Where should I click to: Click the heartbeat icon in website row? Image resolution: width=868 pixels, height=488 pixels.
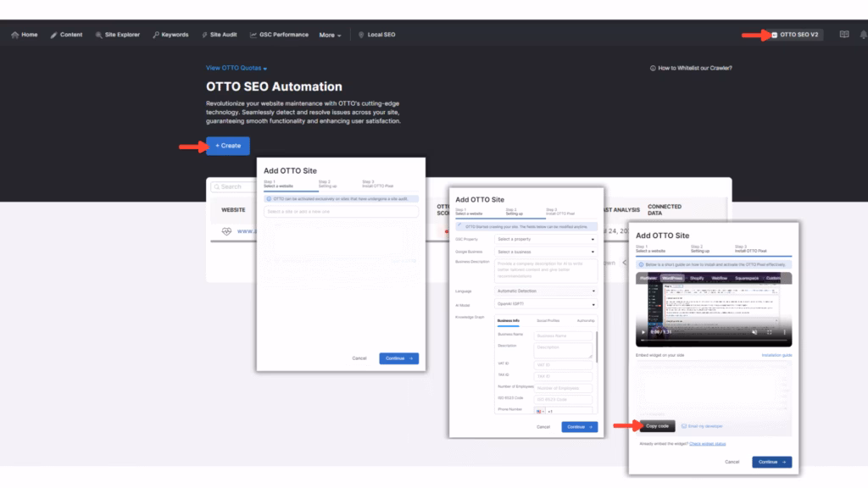pyautogui.click(x=226, y=230)
